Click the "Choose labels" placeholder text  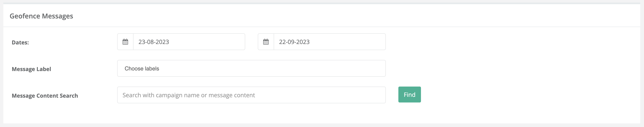(142, 69)
